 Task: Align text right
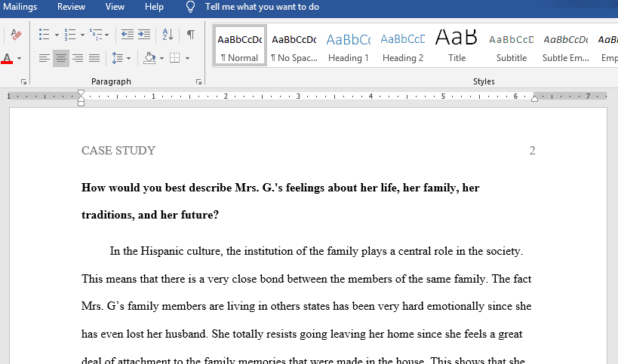[78, 58]
